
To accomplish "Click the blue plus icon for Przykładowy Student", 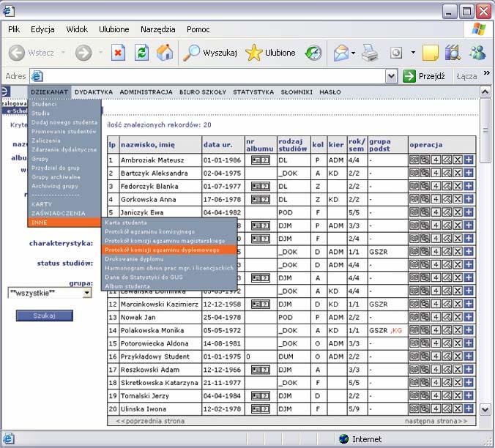I will click(469, 356).
